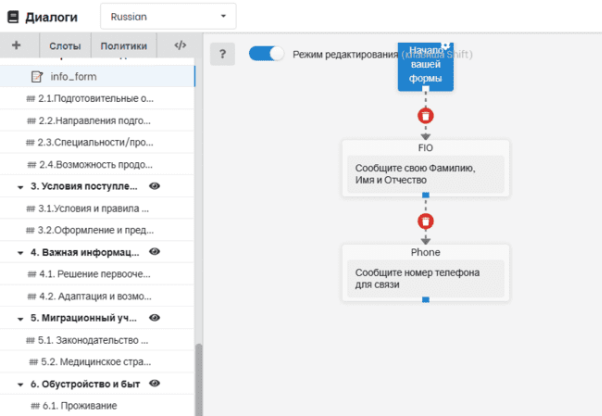Select the info_form item
The height and width of the screenshot is (416, 602).
click(98, 76)
